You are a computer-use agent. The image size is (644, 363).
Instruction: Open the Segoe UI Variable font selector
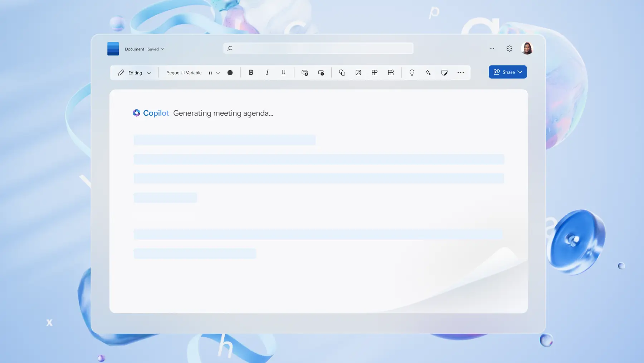pyautogui.click(x=184, y=72)
